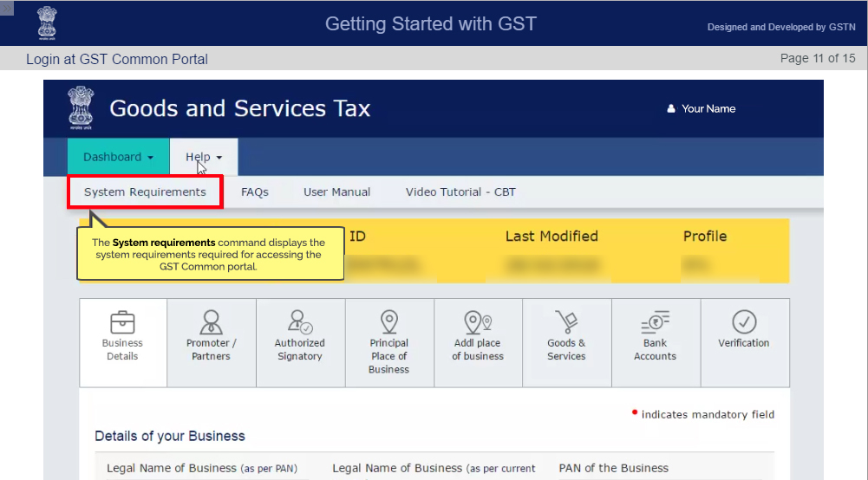Click the Profile column heading
This screenshot has width=868, height=480.
pos(705,237)
